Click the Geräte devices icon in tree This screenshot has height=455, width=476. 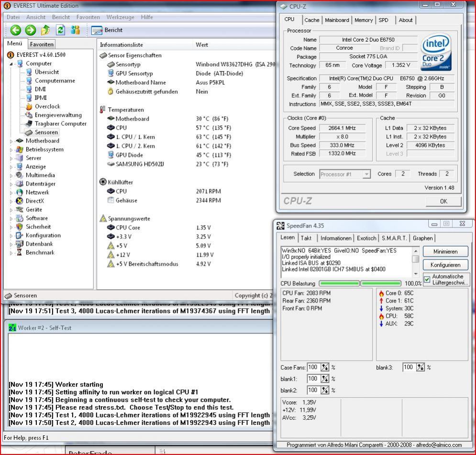click(20, 210)
